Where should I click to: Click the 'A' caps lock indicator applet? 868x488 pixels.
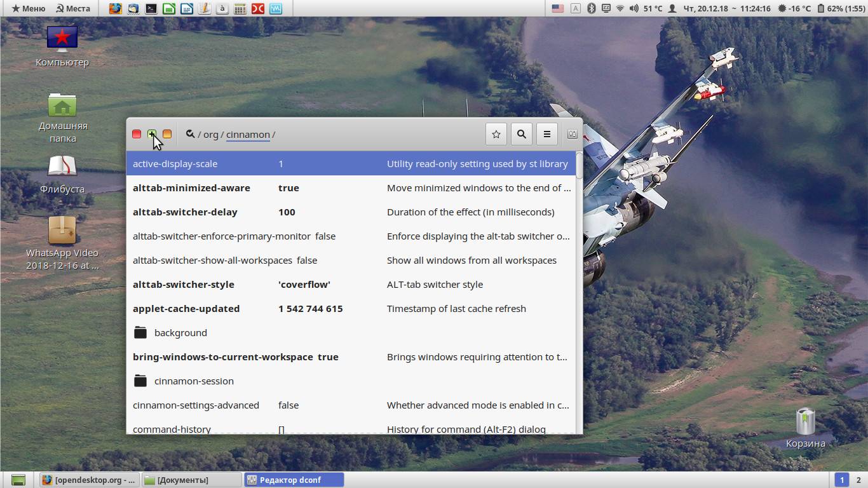(x=575, y=8)
